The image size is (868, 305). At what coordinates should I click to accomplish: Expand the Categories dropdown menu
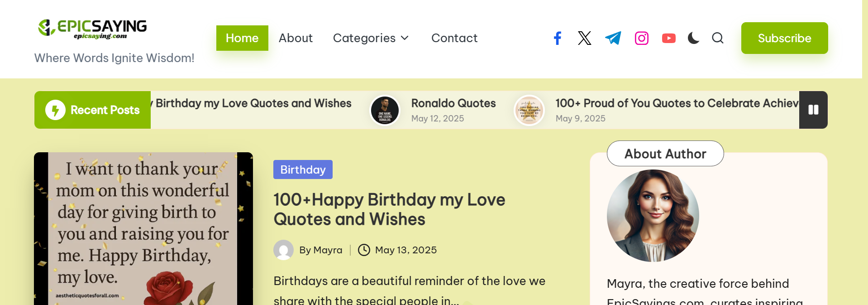[371, 38]
